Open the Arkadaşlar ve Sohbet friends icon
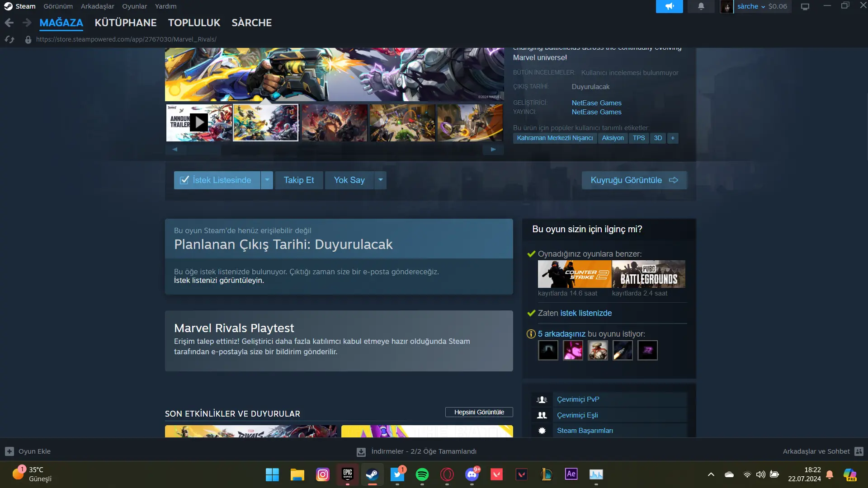Screen dimensions: 868x488 (x=859, y=451)
